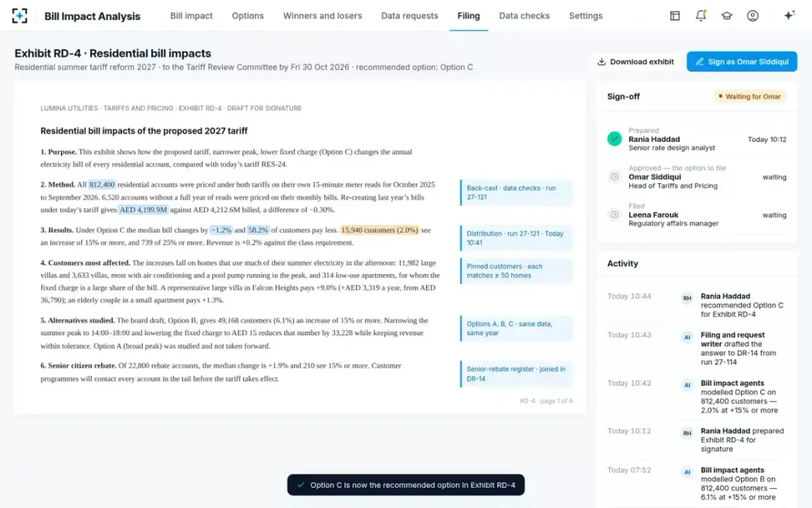Open the learning graduation cap icon
This screenshot has height=508, width=812.
click(x=727, y=16)
